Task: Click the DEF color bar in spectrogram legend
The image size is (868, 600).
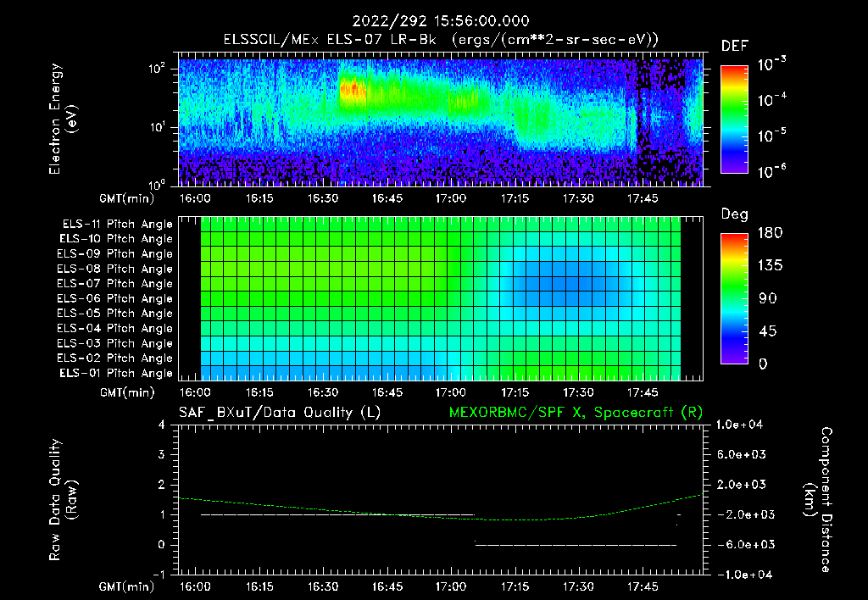Action: [x=734, y=119]
